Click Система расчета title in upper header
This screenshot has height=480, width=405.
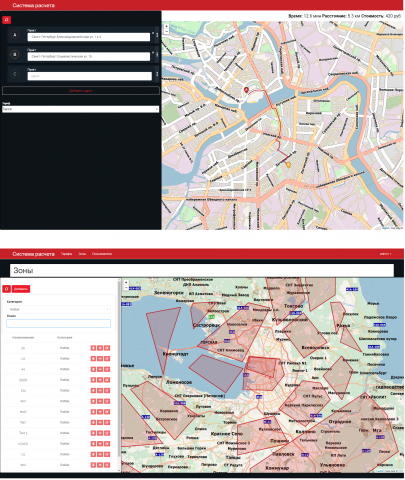(x=33, y=5)
